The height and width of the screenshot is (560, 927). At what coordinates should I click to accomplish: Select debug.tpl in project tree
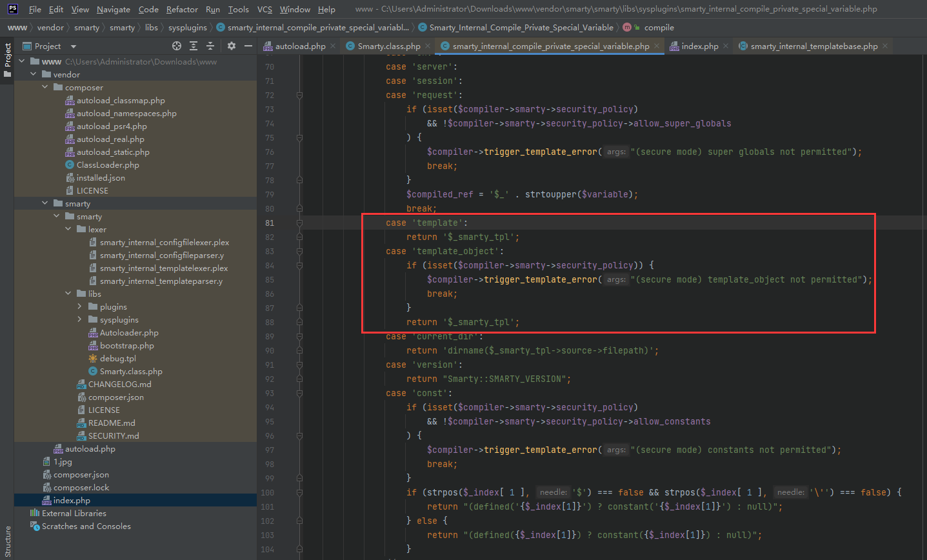coord(118,358)
